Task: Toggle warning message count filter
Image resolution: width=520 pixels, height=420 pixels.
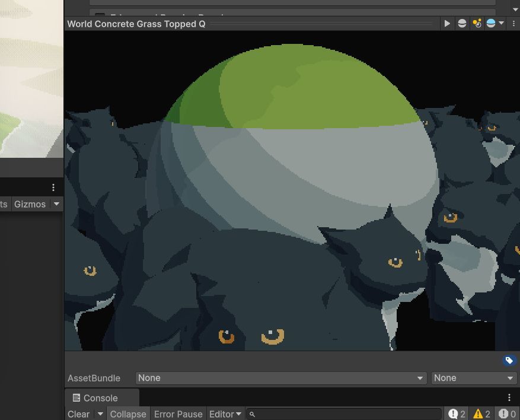Action: pyautogui.click(x=482, y=414)
